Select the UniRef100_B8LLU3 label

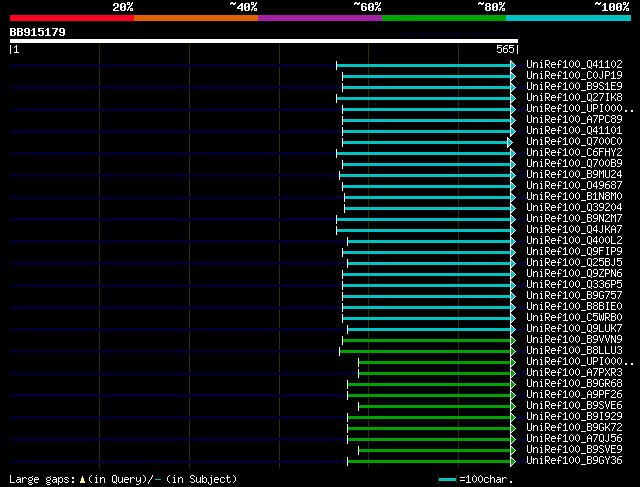coord(574,351)
